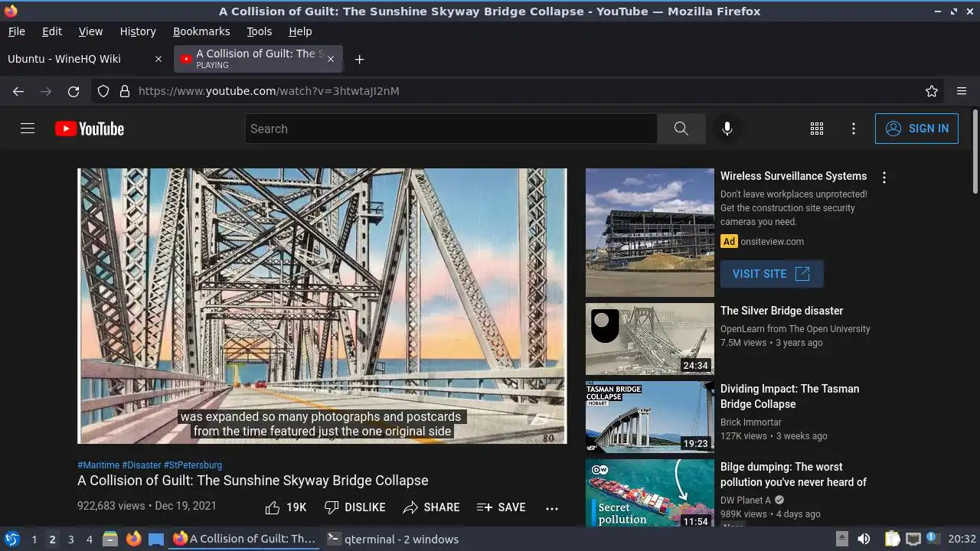This screenshot has height=551, width=980.
Task: Open Firefox application hamburger menu
Action: (x=962, y=91)
